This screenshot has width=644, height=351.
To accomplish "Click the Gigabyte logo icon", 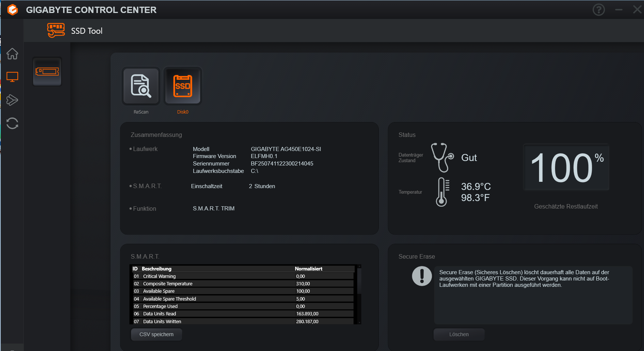I will [13, 10].
